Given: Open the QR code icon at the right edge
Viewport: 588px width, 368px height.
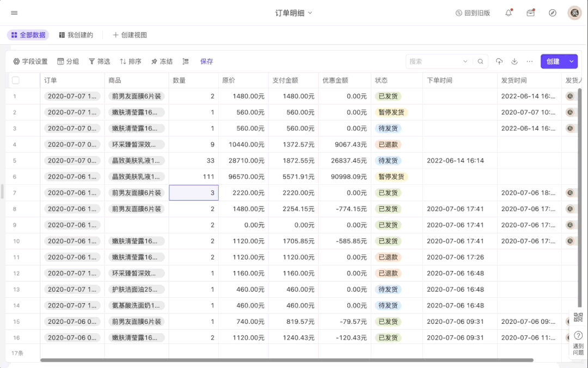Looking at the screenshot, I should pos(578,317).
